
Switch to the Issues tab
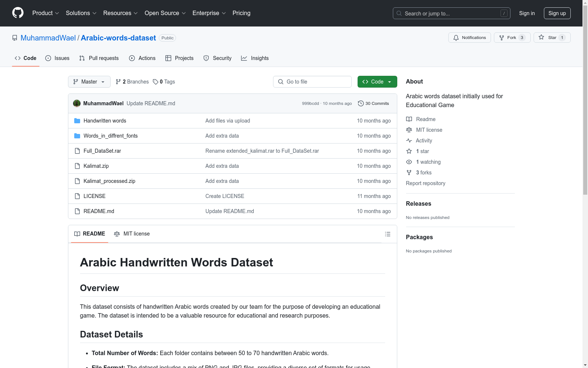tap(57, 58)
